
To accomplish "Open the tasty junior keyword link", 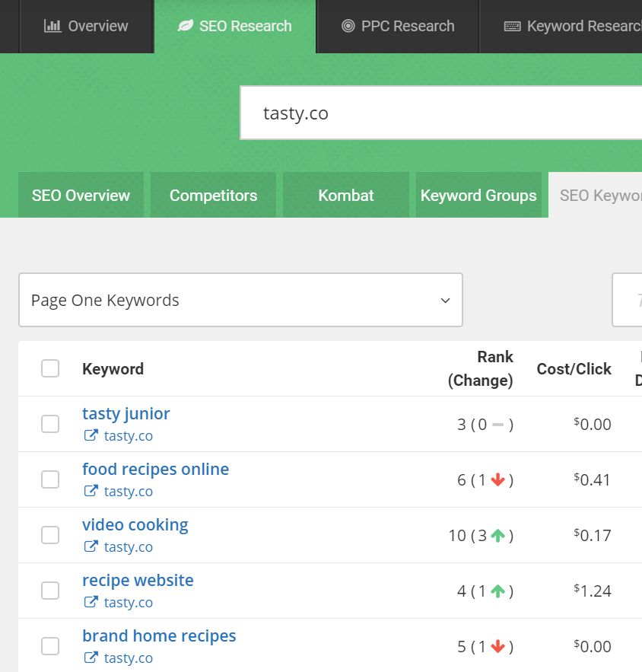I will pyautogui.click(x=126, y=413).
